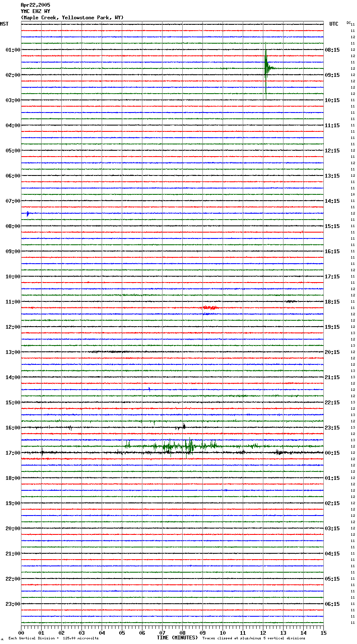Click the 09:15 UTC time label
The width and height of the screenshot is (357, 644).
332,75
